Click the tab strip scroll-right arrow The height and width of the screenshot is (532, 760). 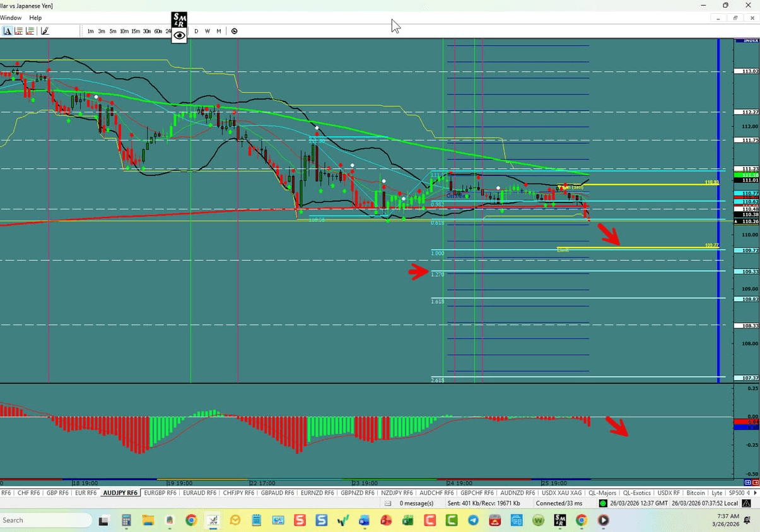click(x=755, y=492)
